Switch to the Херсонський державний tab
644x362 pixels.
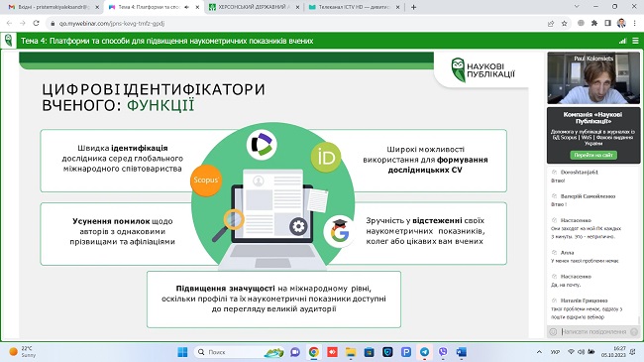coord(254,7)
